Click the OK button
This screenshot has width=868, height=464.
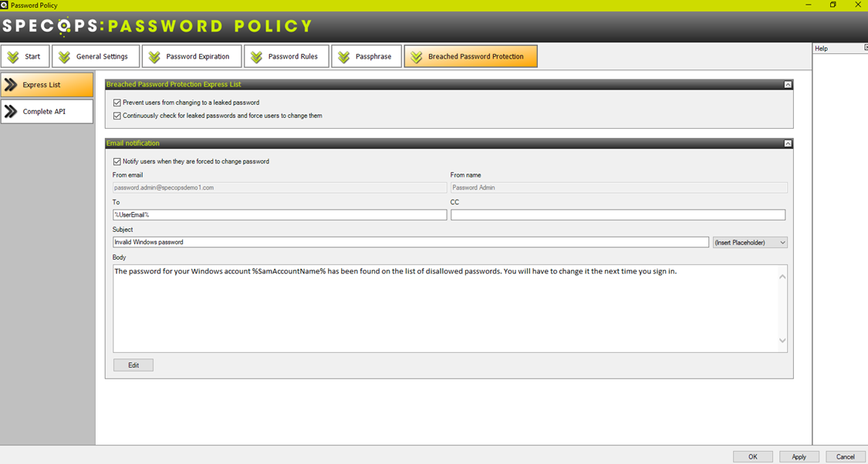tap(753, 457)
